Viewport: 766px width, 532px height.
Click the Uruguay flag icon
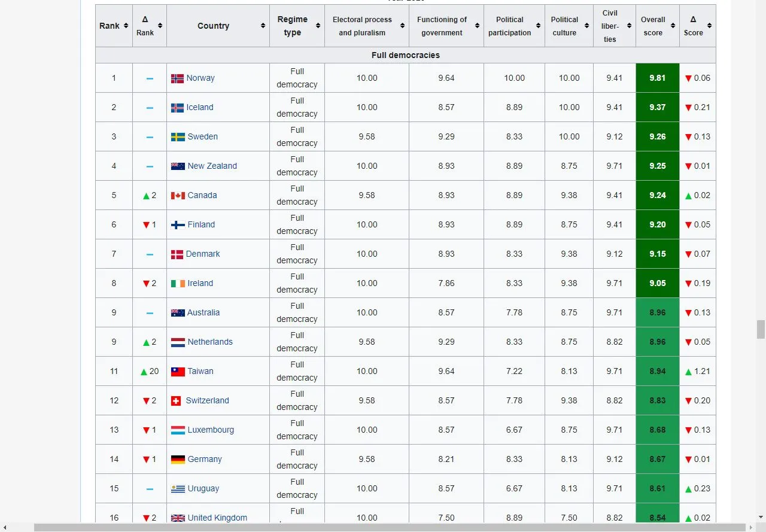click(x=177, y=488)
